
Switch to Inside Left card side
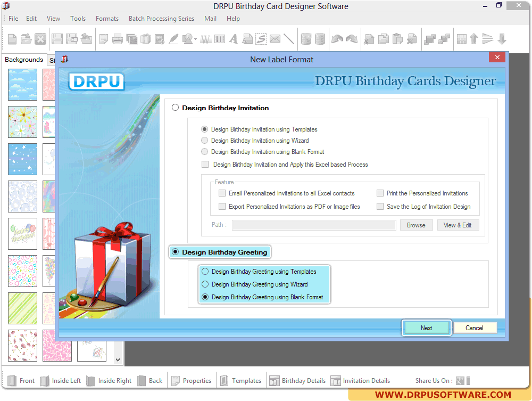pos(61,381)
